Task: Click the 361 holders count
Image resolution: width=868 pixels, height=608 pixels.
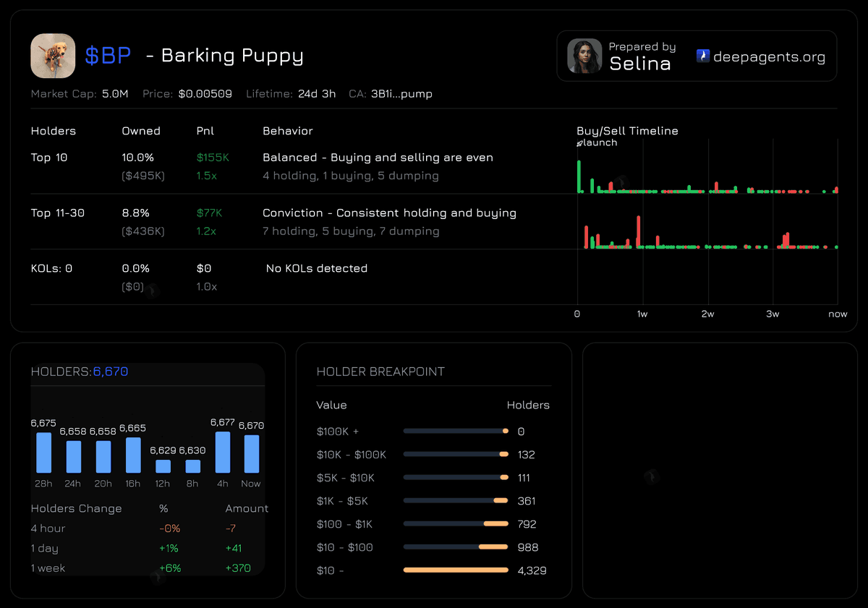Action: point(527,501)
